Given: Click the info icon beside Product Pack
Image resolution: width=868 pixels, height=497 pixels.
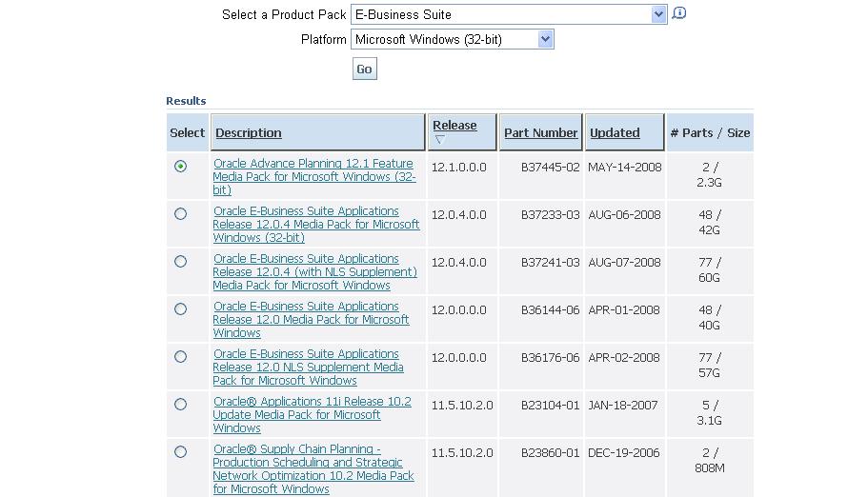Looking at the screenshot, I should tap(679, 13).
